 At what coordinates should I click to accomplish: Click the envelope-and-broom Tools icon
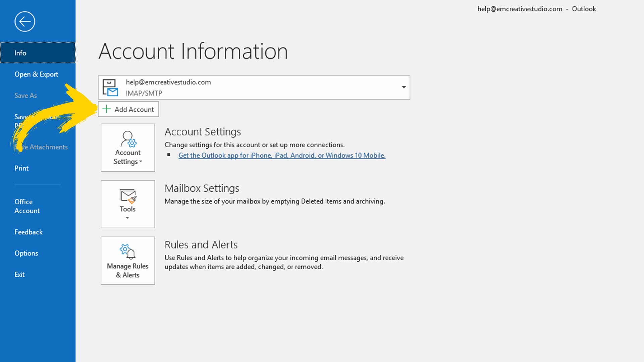coord(128,196)
